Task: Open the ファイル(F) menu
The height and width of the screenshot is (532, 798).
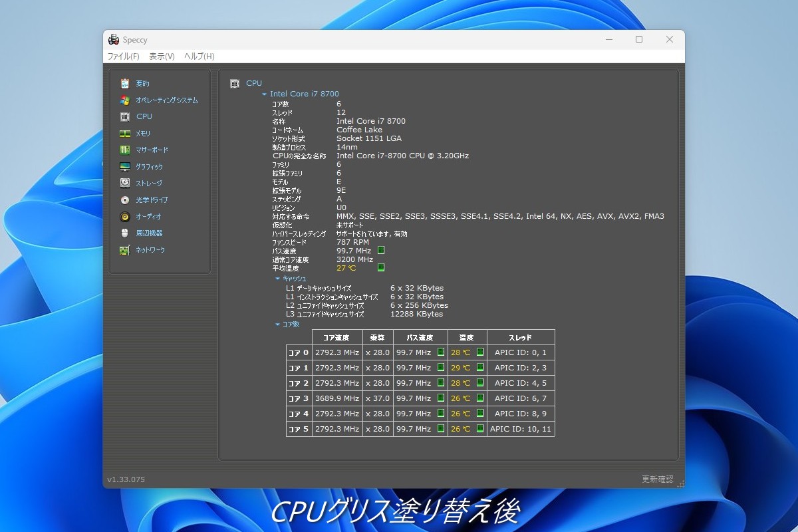Action: [124, 57]
